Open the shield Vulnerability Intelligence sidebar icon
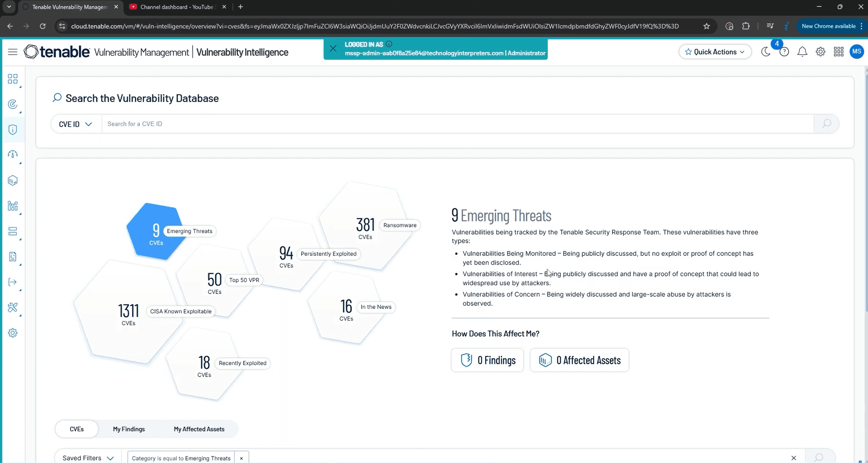The height and width of the screenshot is (463, 868). [13, 129]
